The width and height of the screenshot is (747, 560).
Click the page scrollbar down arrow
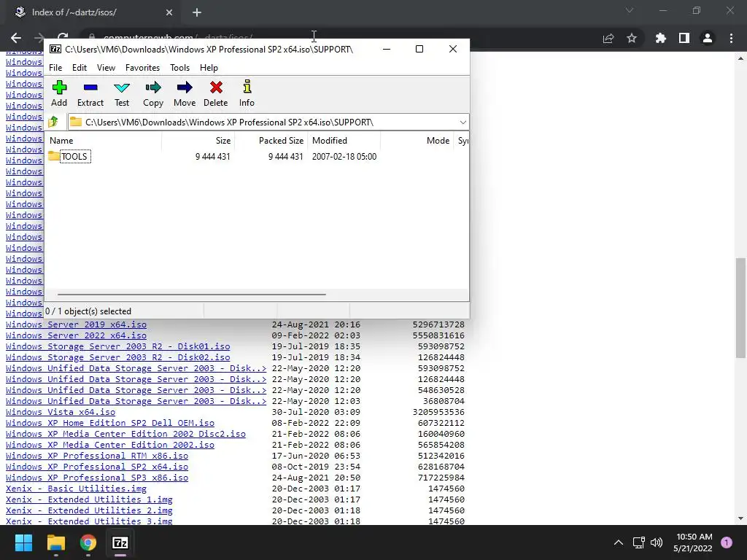pos(740,518)
